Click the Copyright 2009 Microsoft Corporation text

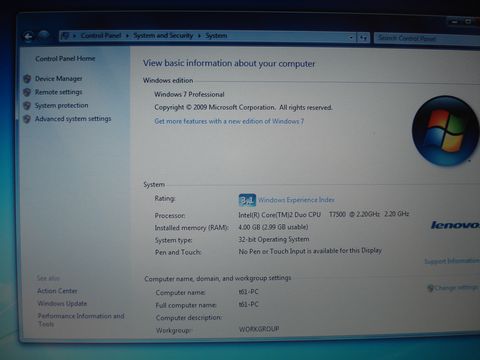click(x=243, y=107)
